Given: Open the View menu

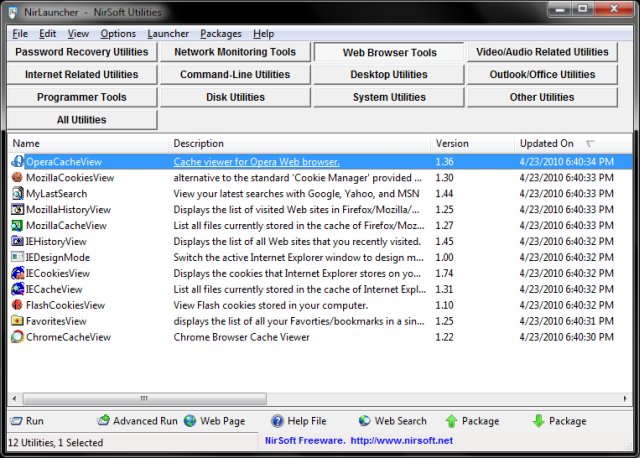Looking at the screenshot, I should 78,34.
